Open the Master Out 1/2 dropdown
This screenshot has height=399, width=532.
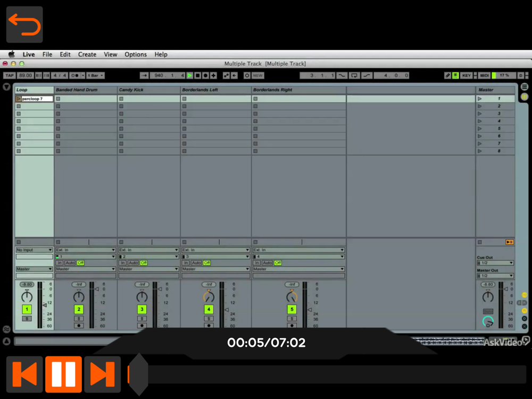[x=495, y=276]
